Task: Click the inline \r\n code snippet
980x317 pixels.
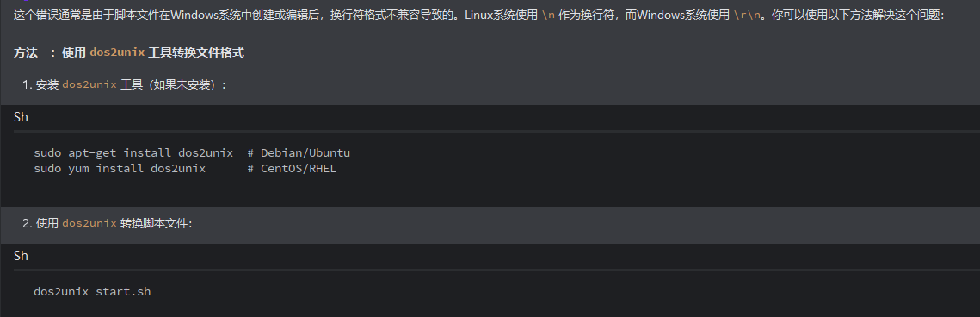Action: point(748,15)
